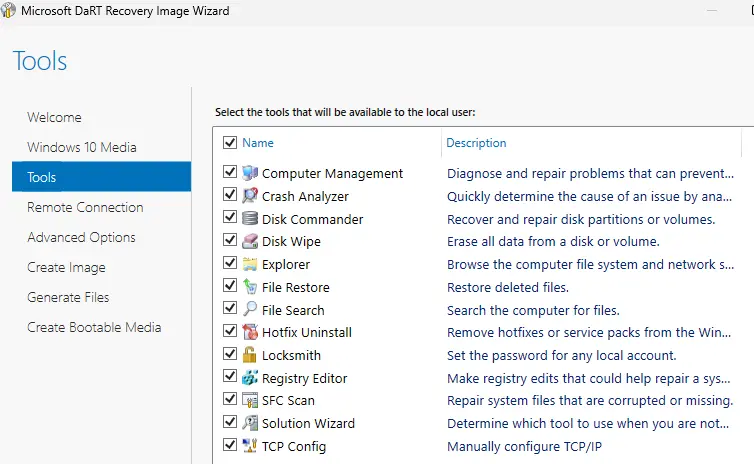Image resolution: width=754 pixels, height=464 pixels.
Task: Toggle the File Search checkbox
Action: pos(230,308)
